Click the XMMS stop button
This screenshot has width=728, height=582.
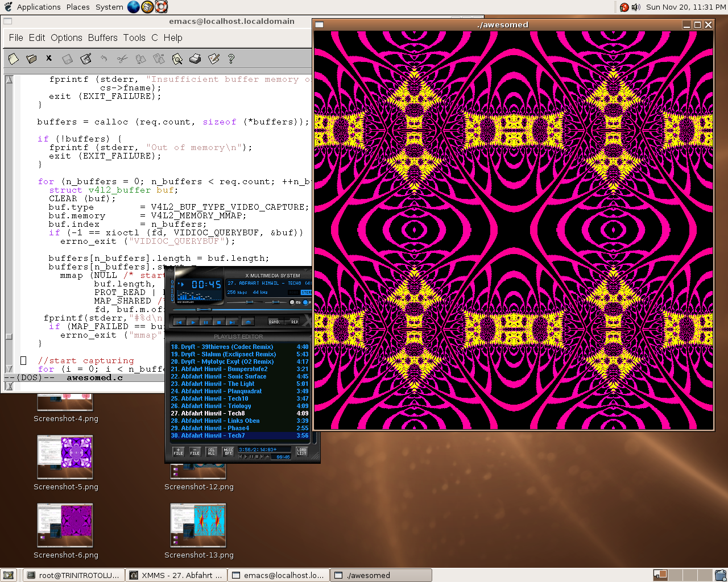pos(219,322)
